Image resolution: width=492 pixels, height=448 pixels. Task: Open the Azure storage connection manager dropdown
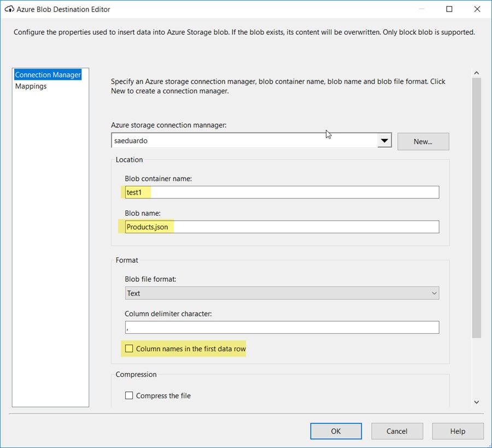[x=384, y=141]
